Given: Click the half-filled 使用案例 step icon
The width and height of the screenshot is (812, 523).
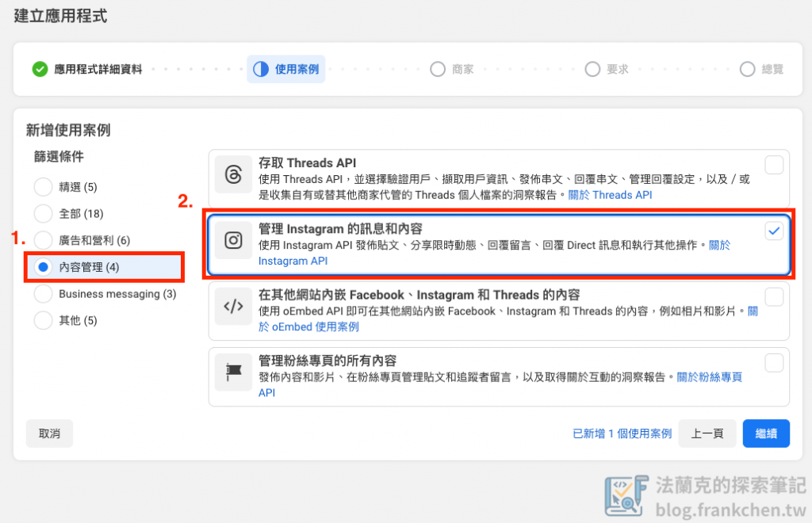Looking at the screenshot, I should (x=260, y=69).
